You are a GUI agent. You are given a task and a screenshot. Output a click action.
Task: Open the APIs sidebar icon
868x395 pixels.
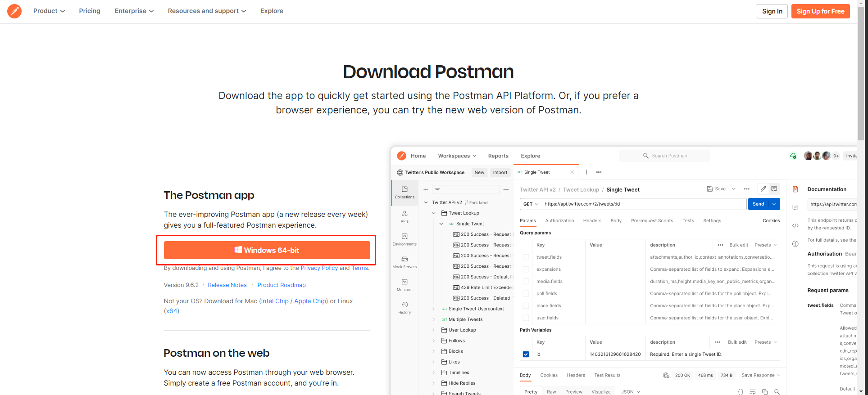click(404, 216)
